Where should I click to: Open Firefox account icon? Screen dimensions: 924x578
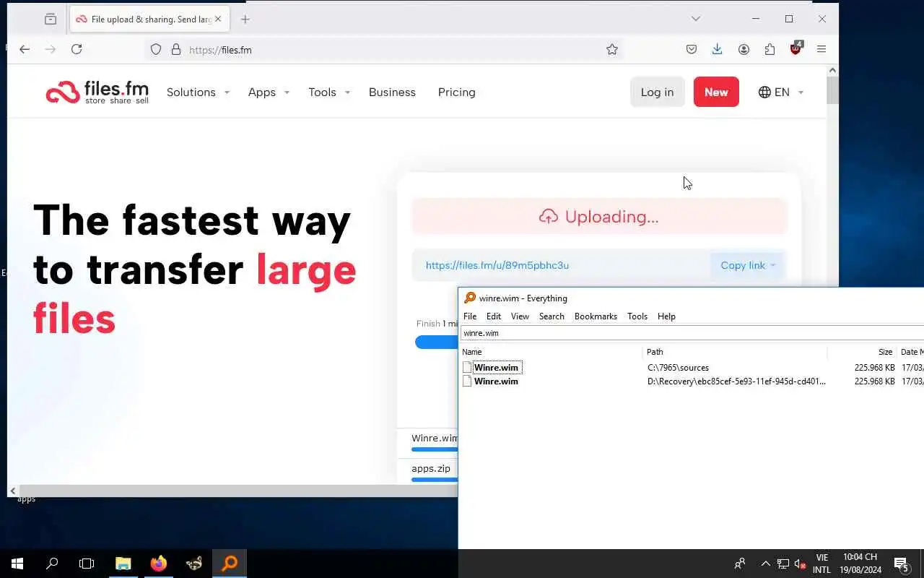tap(744, 49)
